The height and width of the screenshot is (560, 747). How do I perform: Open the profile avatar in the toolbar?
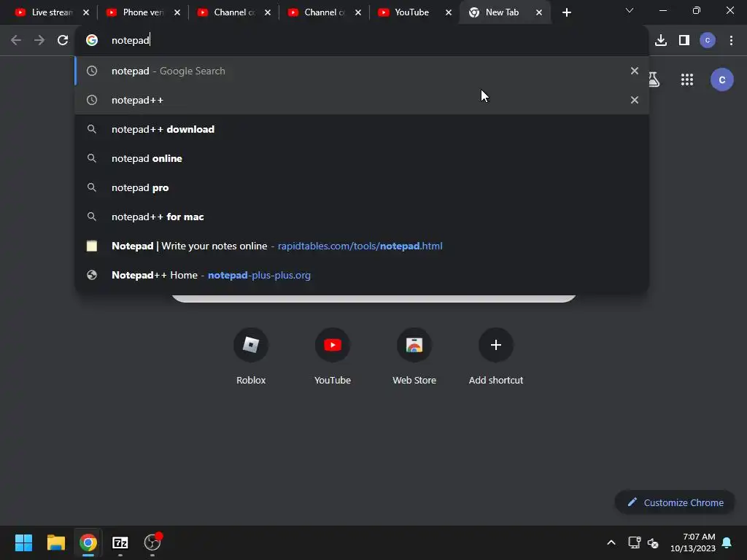[x=708, y=41]
